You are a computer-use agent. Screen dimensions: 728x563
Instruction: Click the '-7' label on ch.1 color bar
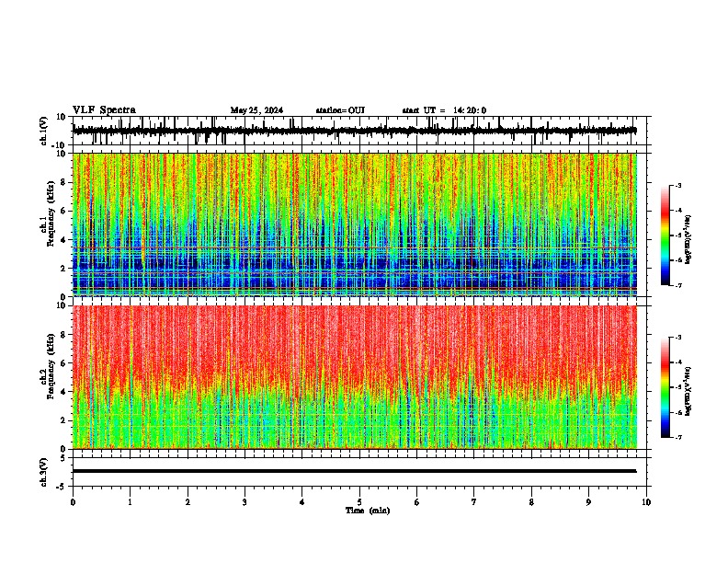[677, 285]
